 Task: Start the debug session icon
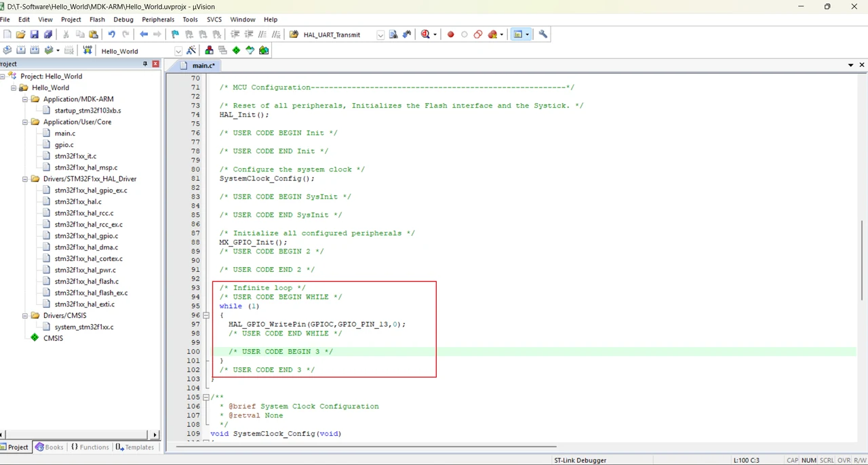(x=425, y=35)
